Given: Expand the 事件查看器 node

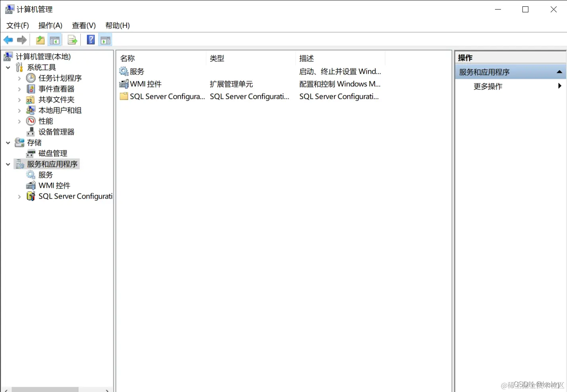Looking at the screenshot, I should tap(19, 89).
